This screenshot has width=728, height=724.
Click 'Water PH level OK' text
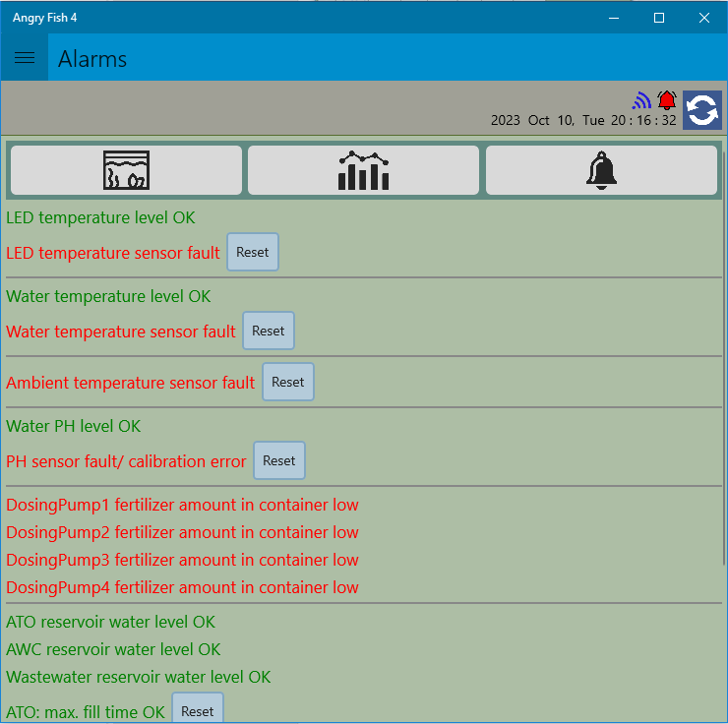tap(74, 426)
